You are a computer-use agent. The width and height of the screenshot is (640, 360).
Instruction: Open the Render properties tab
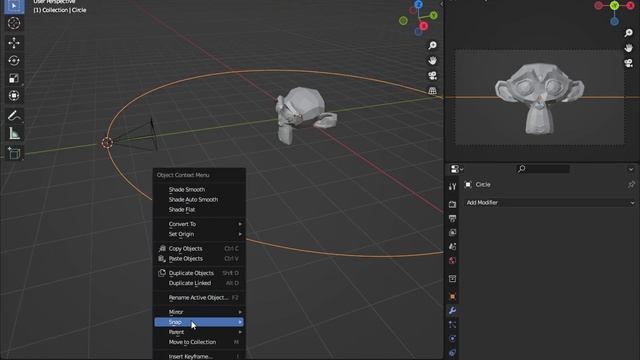(452, 204)
